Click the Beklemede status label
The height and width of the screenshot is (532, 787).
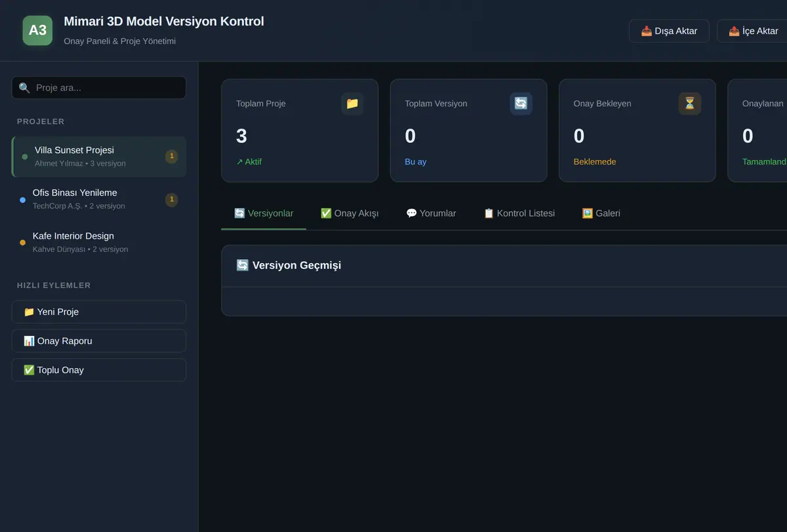pos(595,161)
